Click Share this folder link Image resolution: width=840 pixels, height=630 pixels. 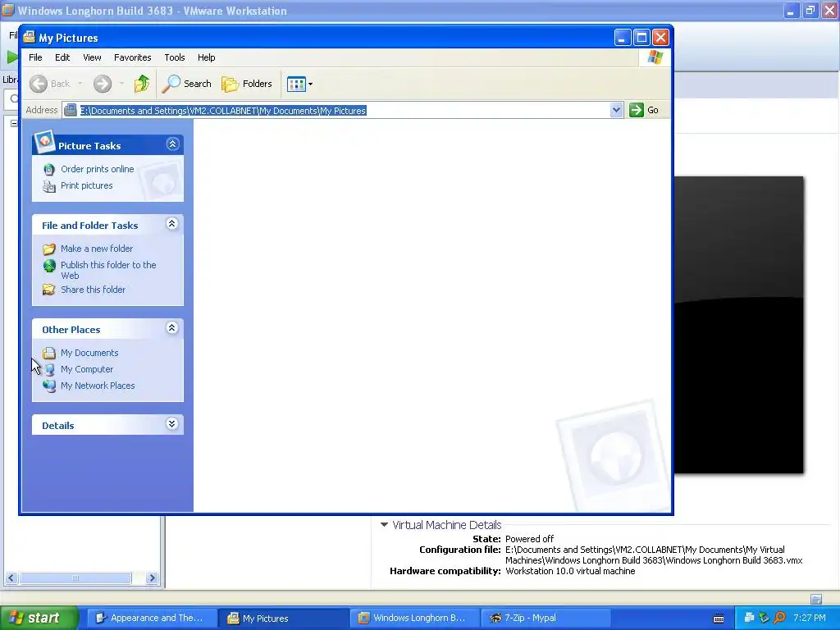94,290
